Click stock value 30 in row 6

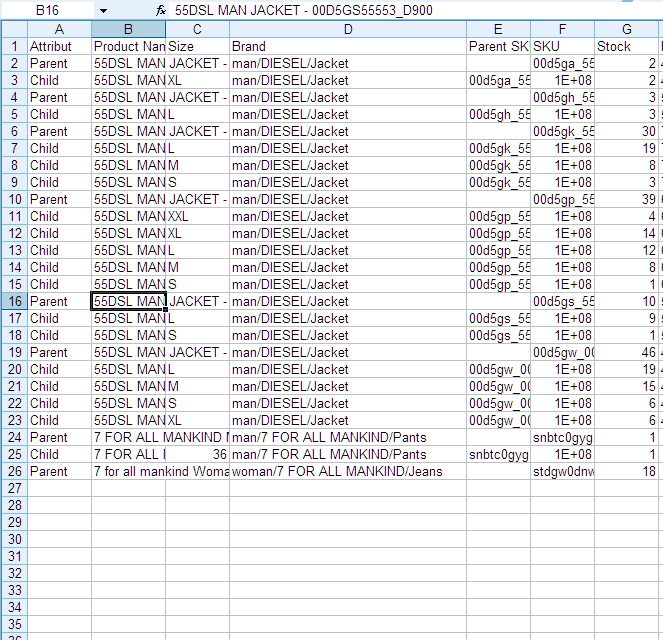pos(627,131)
